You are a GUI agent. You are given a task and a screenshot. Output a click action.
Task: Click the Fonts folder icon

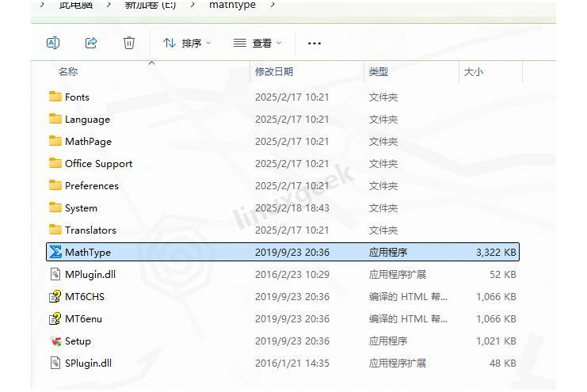55,97
